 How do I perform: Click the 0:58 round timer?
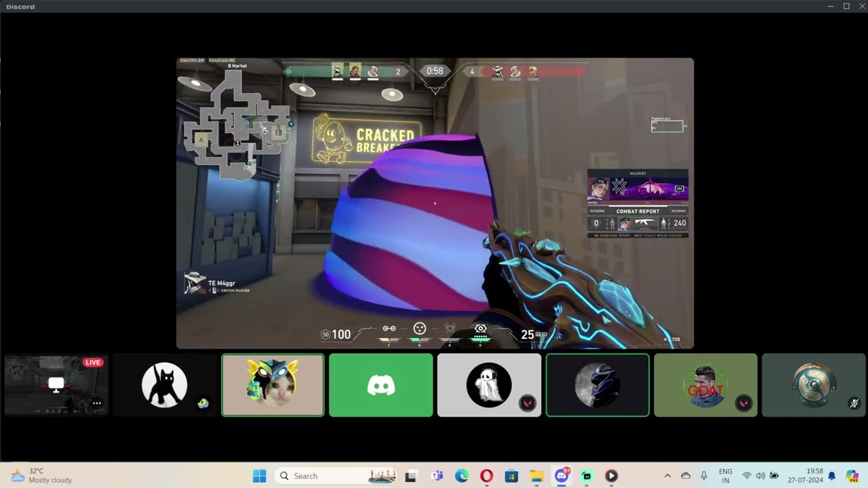click(435, 70)
